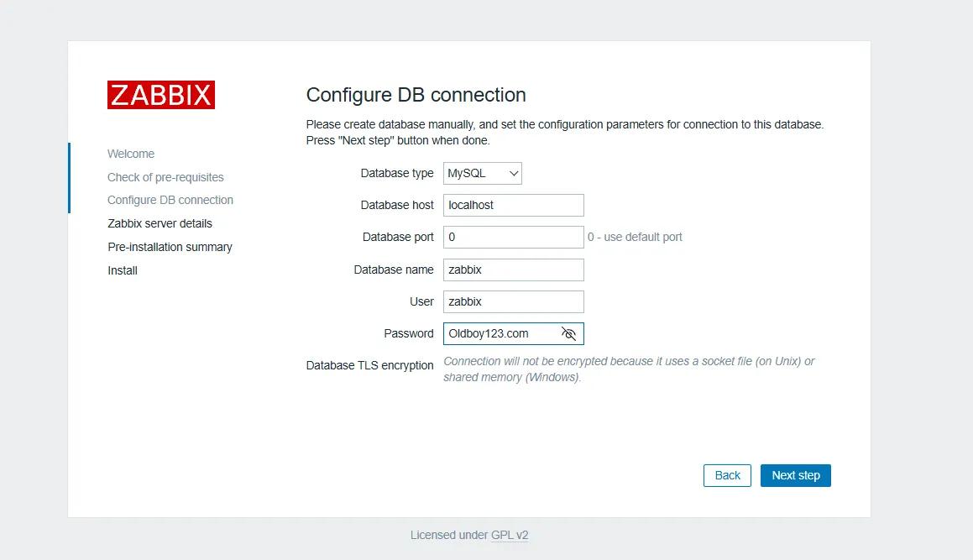Click the '0 - use default port' hint text
The width and height of the screenshot is (973, 560).
click(635, 237)
